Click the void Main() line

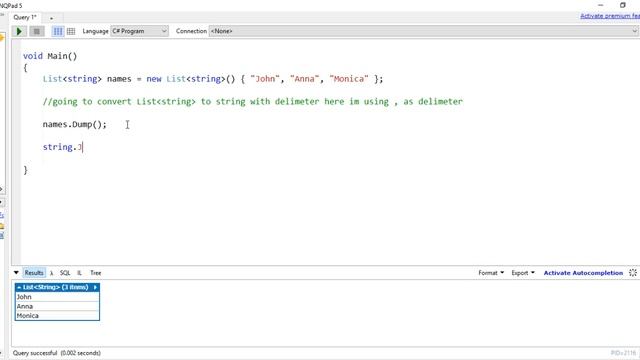[50, 56]
